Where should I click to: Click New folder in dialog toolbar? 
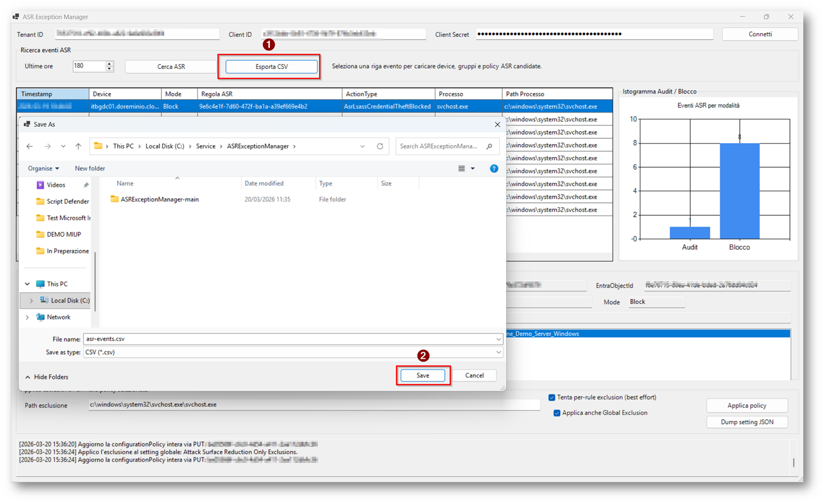(x=90, y=168)
